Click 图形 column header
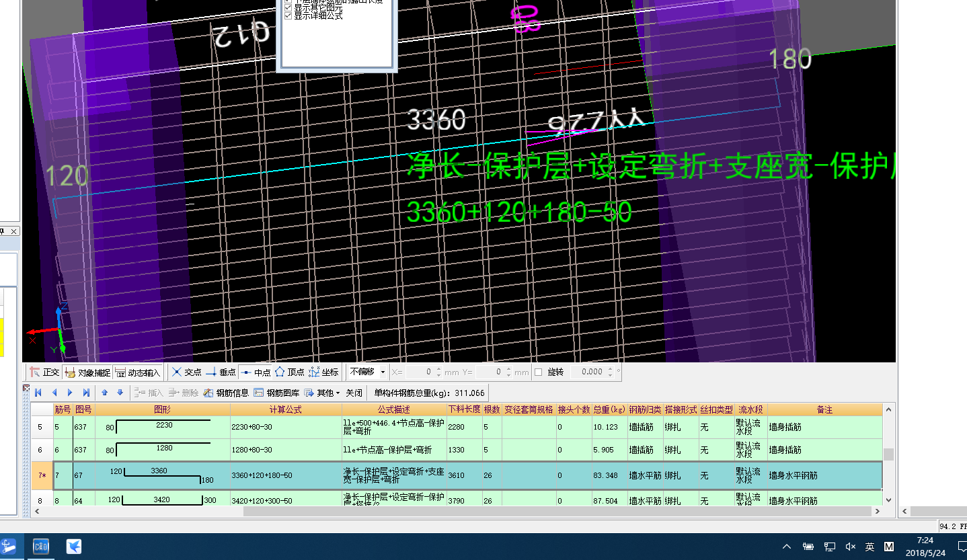This screenshot has height=560, width=967. [162, 409]
